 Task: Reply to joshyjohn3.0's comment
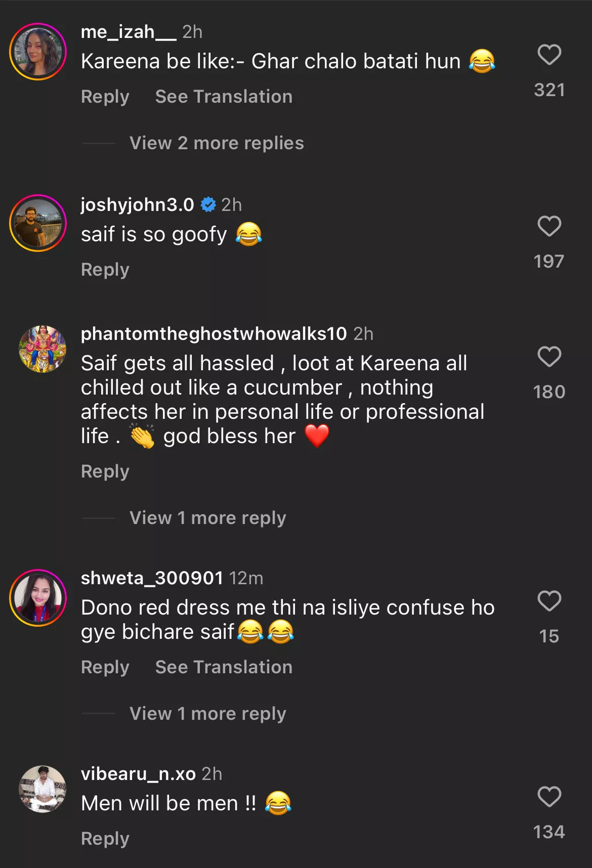[x=105, y=270]
